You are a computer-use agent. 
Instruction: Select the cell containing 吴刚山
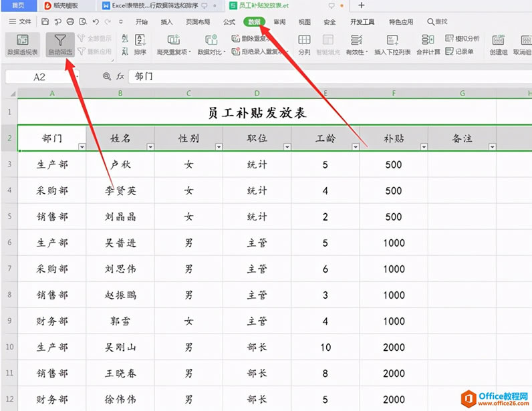120,347
